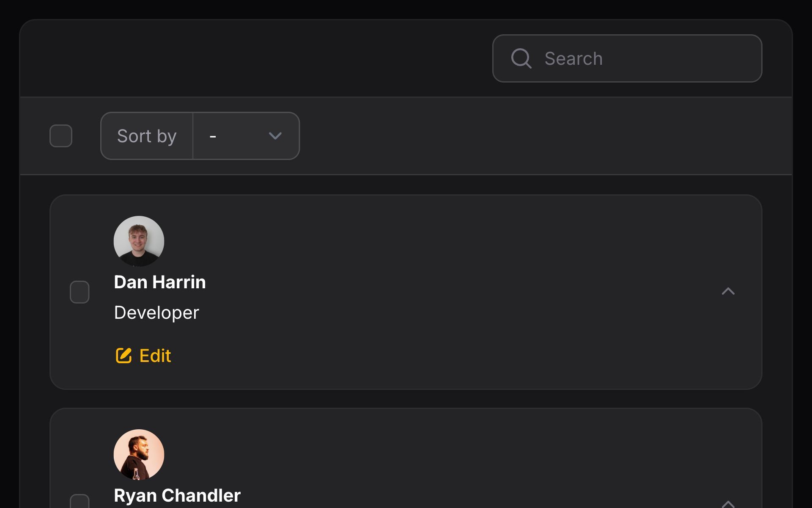
Task: Collapse the Ryan Chandler card
Action: [728, 503]
